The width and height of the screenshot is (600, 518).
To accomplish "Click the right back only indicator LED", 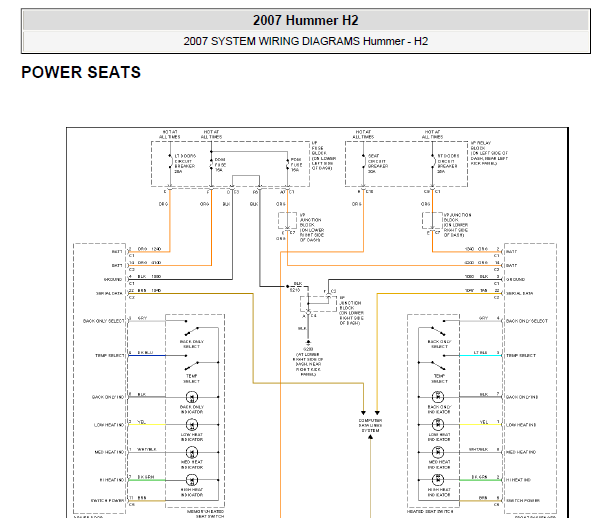I will point(438,397).
